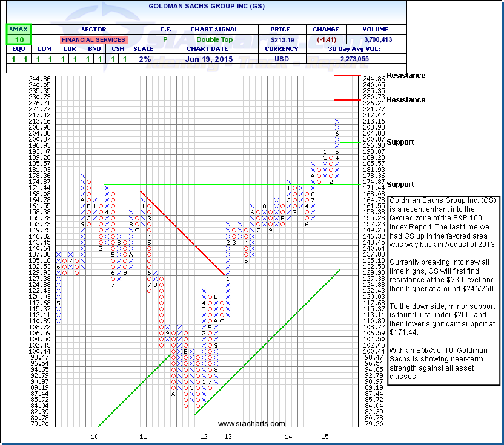Click the Support label near 174.87
The height and width of the screenshot is (445, 504).
tap(400, 184)
